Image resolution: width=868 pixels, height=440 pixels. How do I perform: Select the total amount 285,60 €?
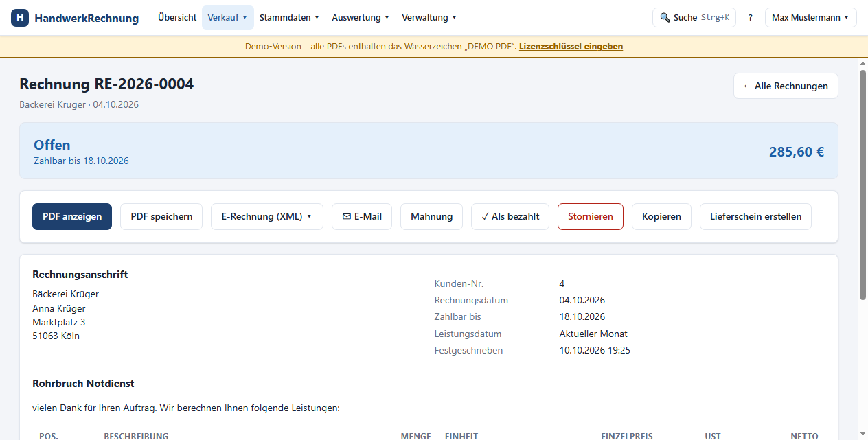[797, 152]
